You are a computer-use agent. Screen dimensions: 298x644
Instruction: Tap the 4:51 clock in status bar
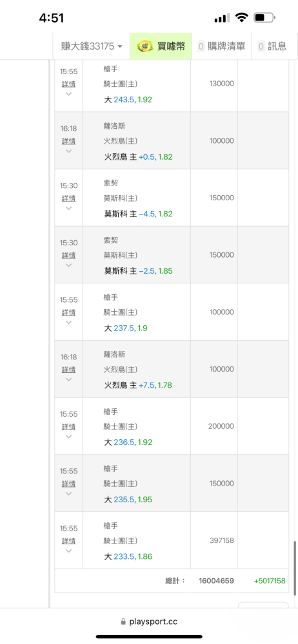pos(52,18)
